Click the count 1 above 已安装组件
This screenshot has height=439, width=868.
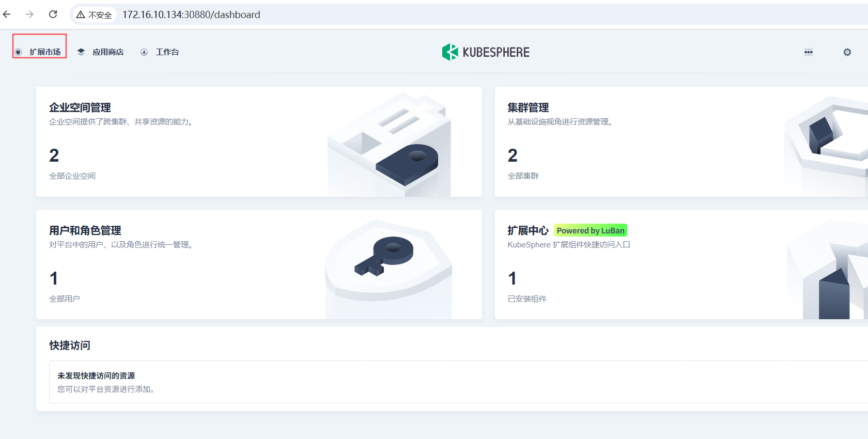(512, 278)
